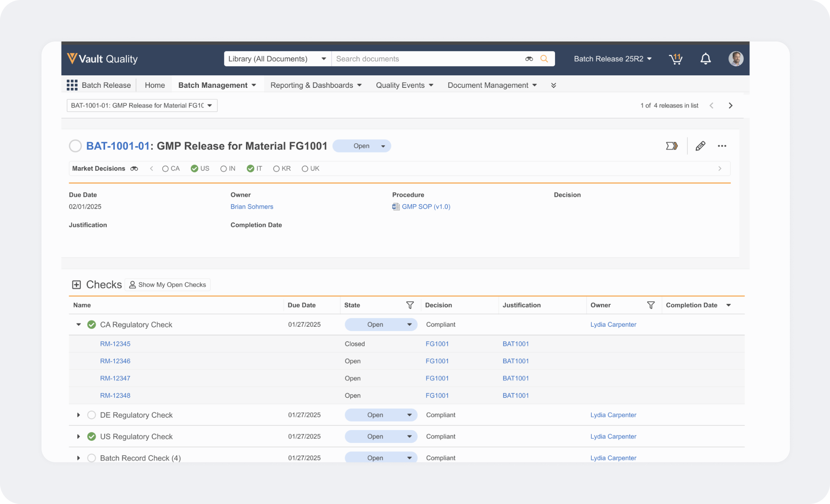
Task: Open the Batch Release app grid icon
Action: click(72, 85)
